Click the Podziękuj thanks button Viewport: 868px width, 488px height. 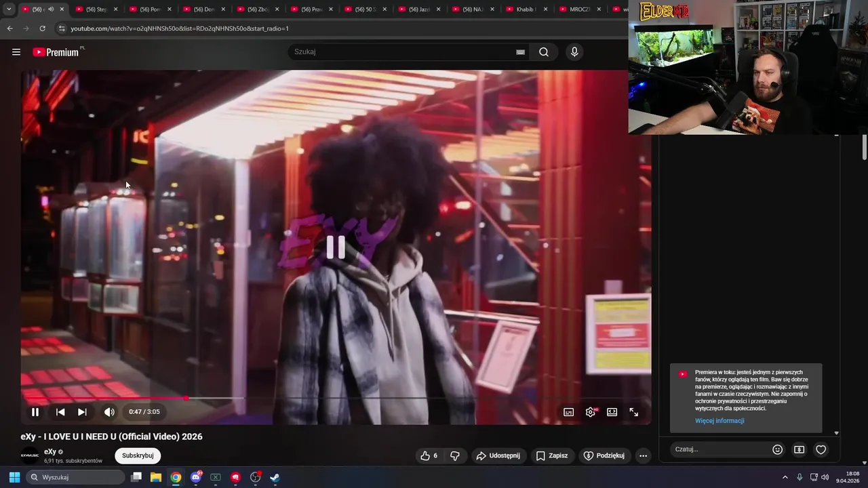pyautogui.click(x=604, y=455)
